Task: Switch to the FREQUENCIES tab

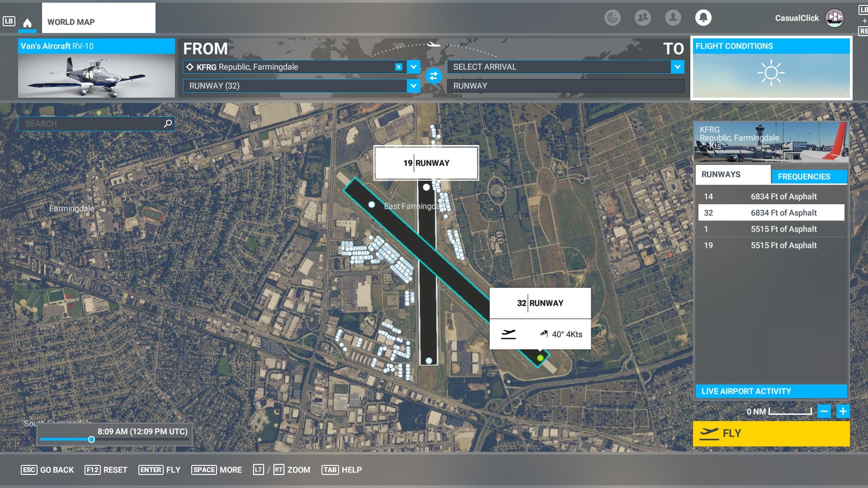Action: tap(809, 177)
